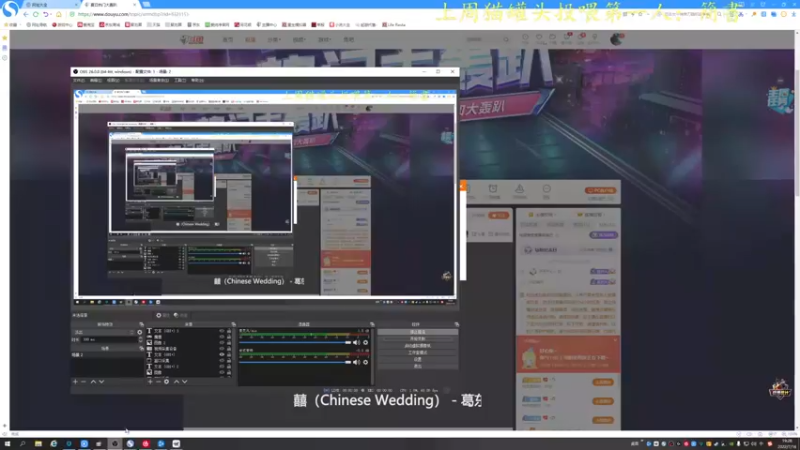Viewport: 800px width, 450px height.
Task: Click the browser address bar URL
Action: [x=134, y=14]
